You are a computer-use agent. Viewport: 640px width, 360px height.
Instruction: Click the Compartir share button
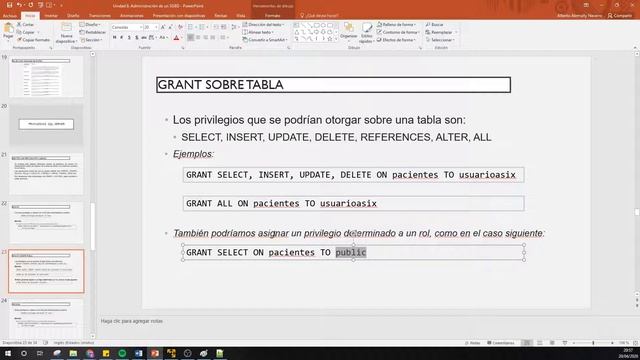[x=619, y=16]
